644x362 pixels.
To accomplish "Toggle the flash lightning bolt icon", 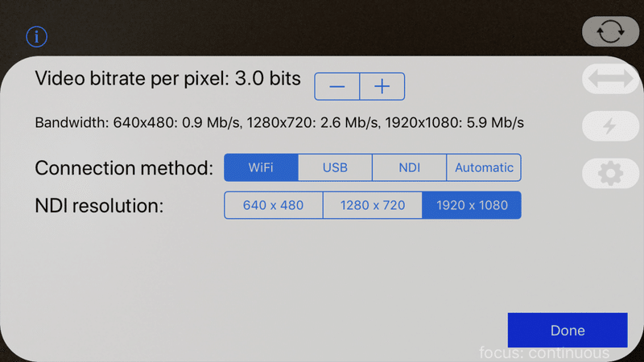I will pos(610,126).
